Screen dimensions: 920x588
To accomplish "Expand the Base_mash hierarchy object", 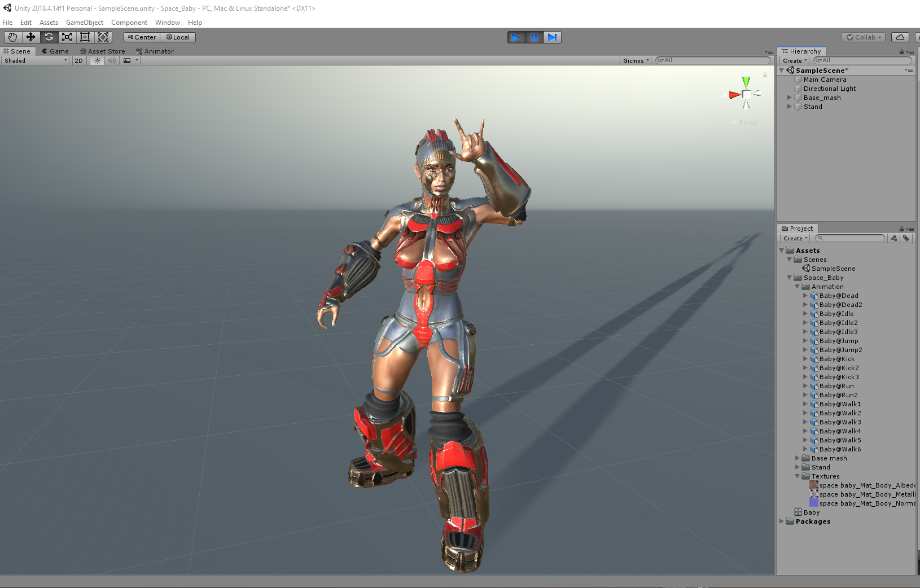I will 790,98.
